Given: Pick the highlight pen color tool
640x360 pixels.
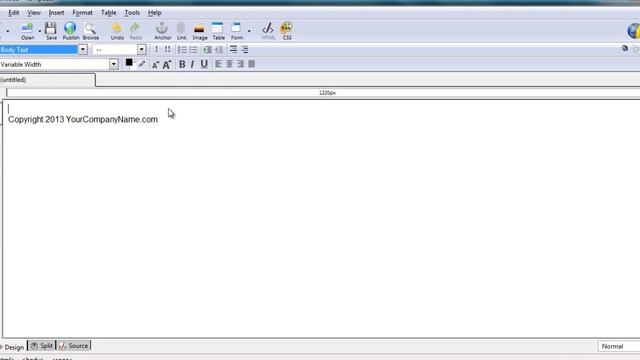Looking at the screenshot, I should pos(141,64).
